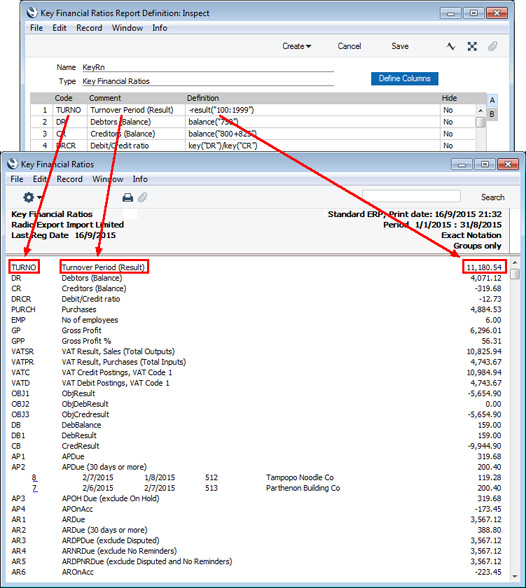The image size is (526, 588).
Task: Click Cancel in Report Definition window
Action: coord(349,46)
